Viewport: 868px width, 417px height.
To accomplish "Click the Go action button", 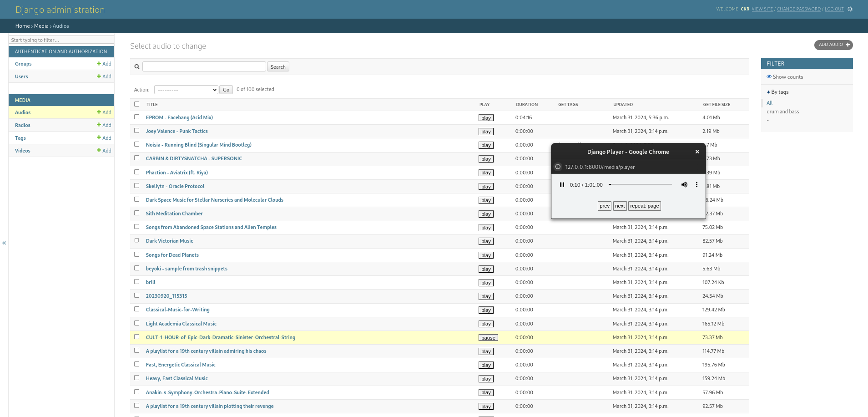I will pyautogui.click(x=226, y=90).
